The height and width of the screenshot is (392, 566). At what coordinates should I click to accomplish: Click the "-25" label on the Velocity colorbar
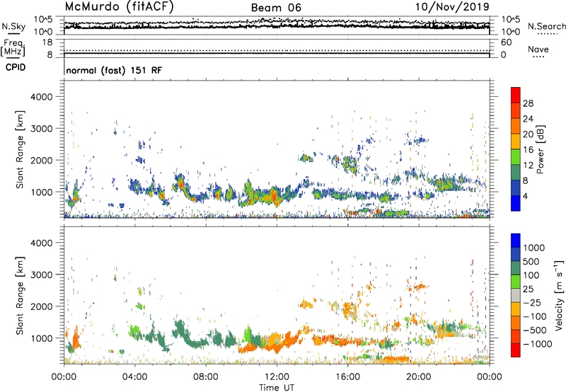(533, 303)
